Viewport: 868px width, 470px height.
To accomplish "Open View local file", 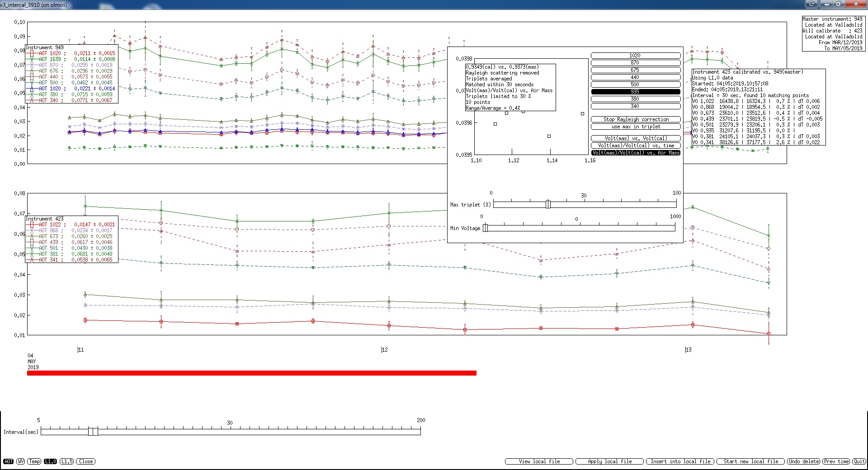I will 539,461.
